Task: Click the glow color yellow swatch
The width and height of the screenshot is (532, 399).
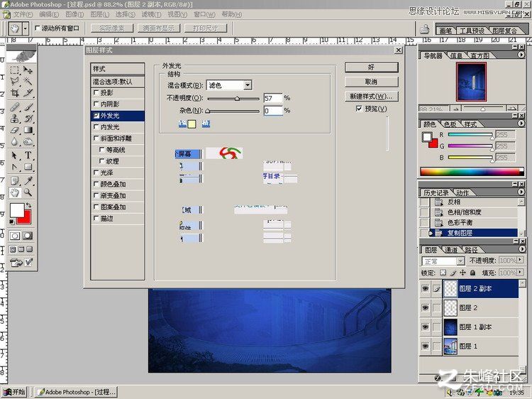Action: 192,124
